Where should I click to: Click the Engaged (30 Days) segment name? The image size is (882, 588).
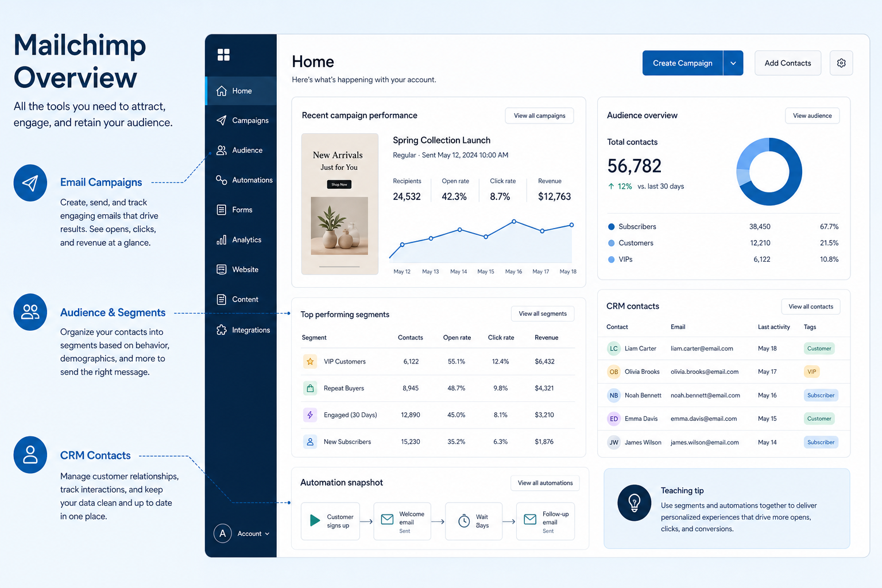point(350,415)
